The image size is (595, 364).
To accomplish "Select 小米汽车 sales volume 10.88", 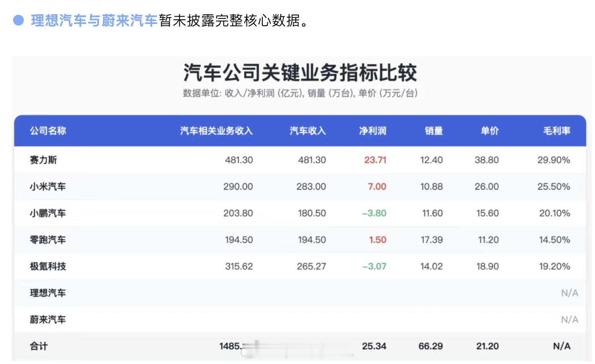I will 432,187.
